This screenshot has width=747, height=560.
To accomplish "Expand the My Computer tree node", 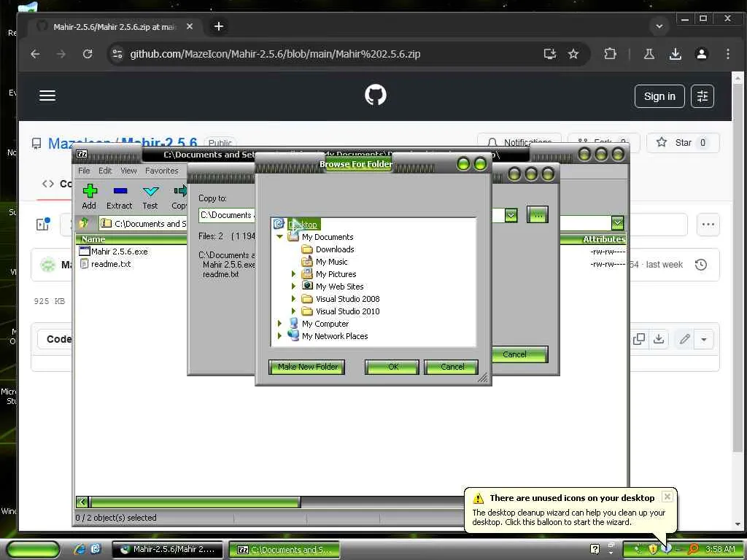I will tap(279, 323).
